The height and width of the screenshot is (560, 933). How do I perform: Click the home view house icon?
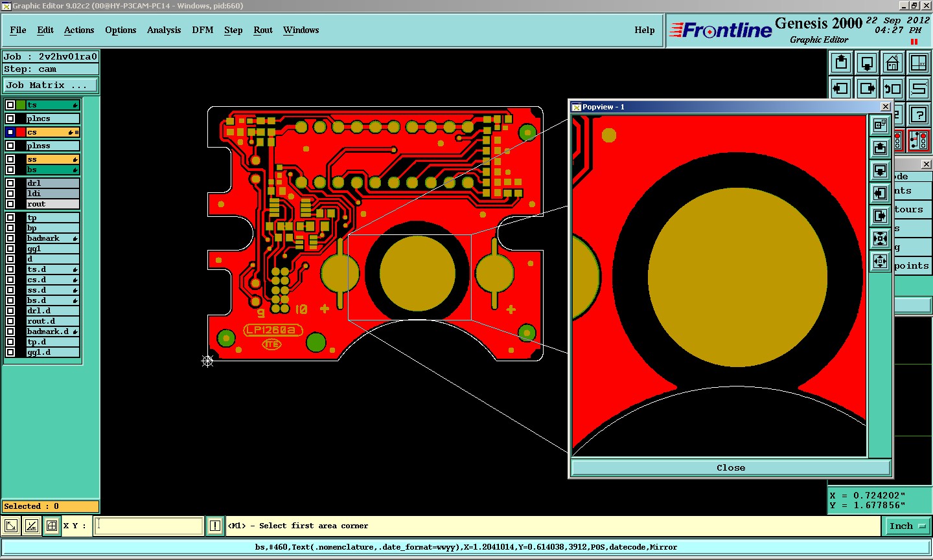[893, 63]
